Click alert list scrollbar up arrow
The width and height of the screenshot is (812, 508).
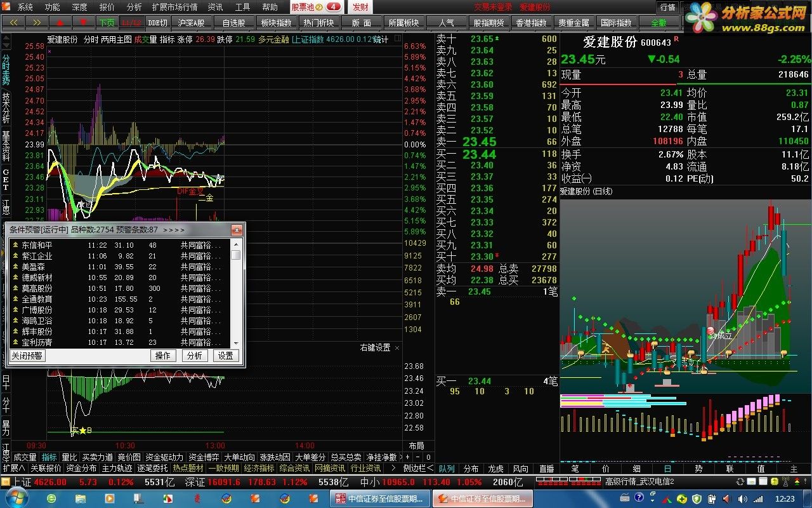click(x=236, y=244)
